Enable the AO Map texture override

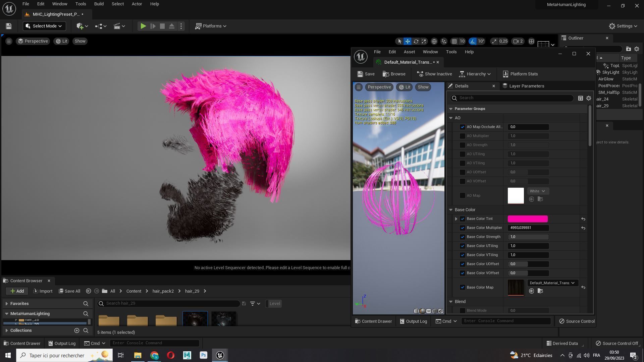tap(463, 195)
